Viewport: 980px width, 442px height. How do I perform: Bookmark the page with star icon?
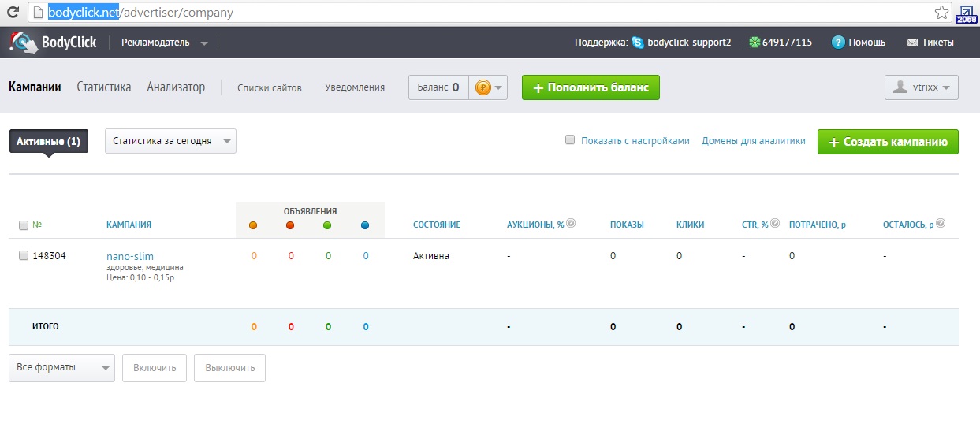[x=941, y=13]
